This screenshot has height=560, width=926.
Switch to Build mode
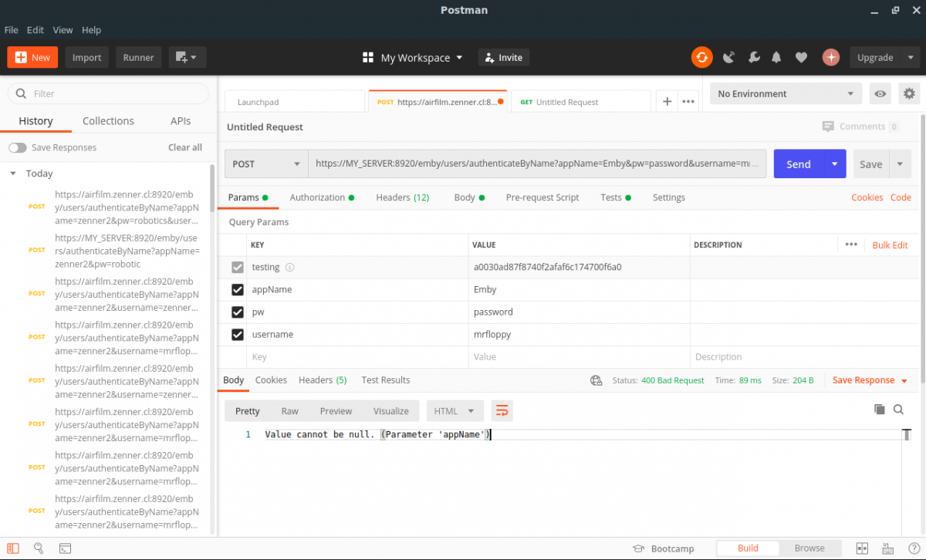click(748, 548)
